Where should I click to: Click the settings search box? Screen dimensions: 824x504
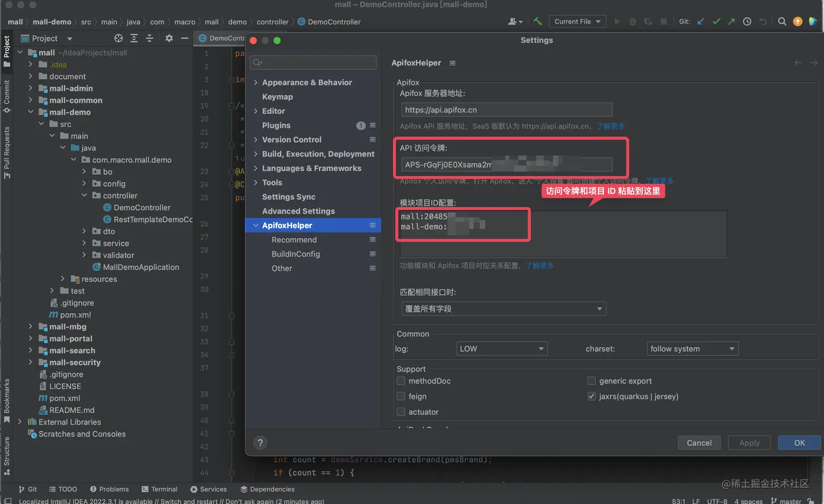point(313,63)
